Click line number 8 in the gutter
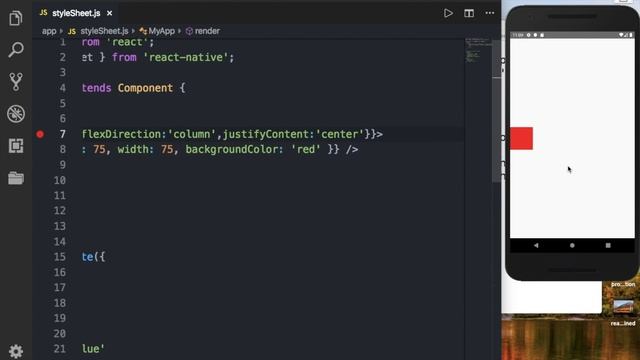Viewport: 640px width, 360px height. [62, 149]
